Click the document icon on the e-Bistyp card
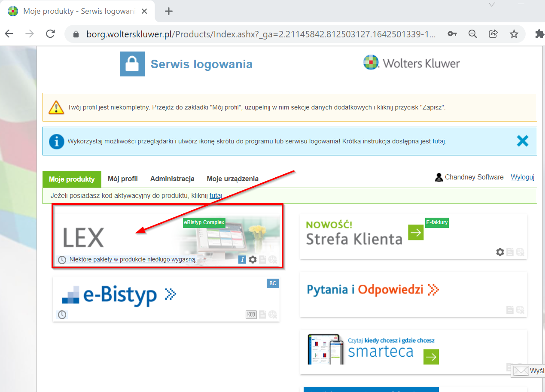The height and width of the screenshot is (392, 545). [x=263, y=315]
